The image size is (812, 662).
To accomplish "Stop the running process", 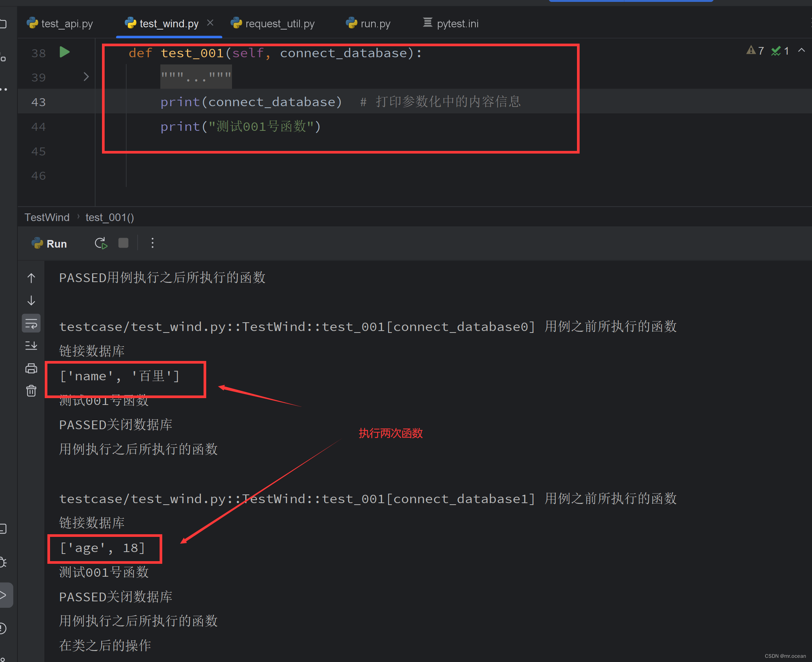I will [123, 243].
